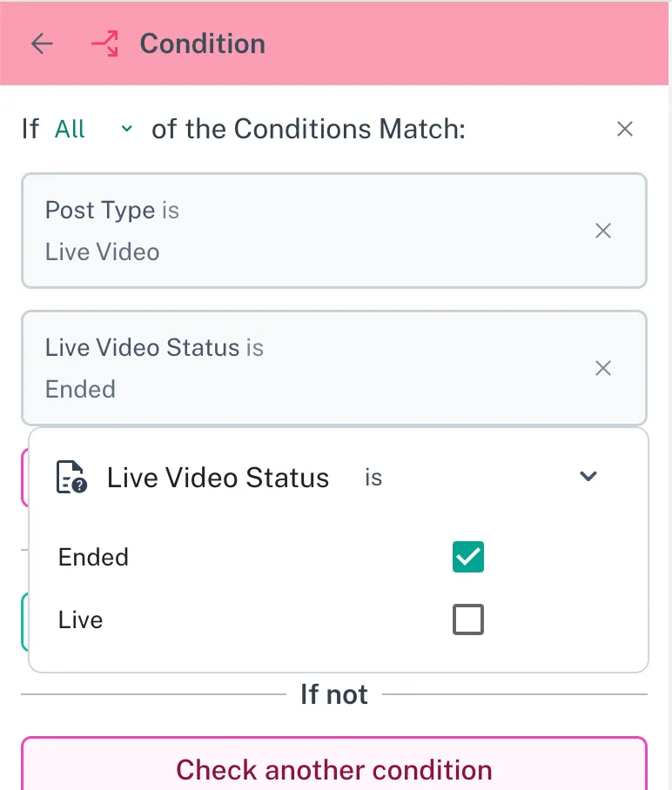
Task: Click Check another condition button
Action: pyautogui.click(x=334, y=769)
